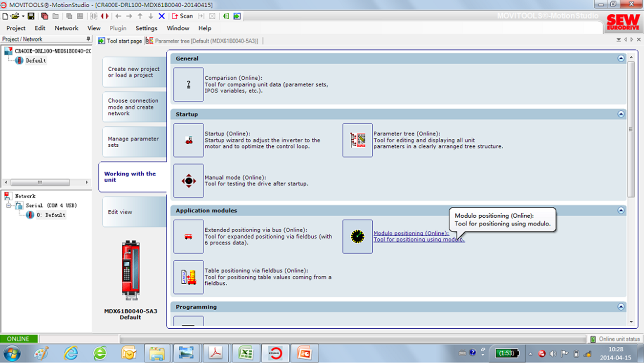
Task: Click the Save icon in toolbar
Action: (x=31, y=16)
